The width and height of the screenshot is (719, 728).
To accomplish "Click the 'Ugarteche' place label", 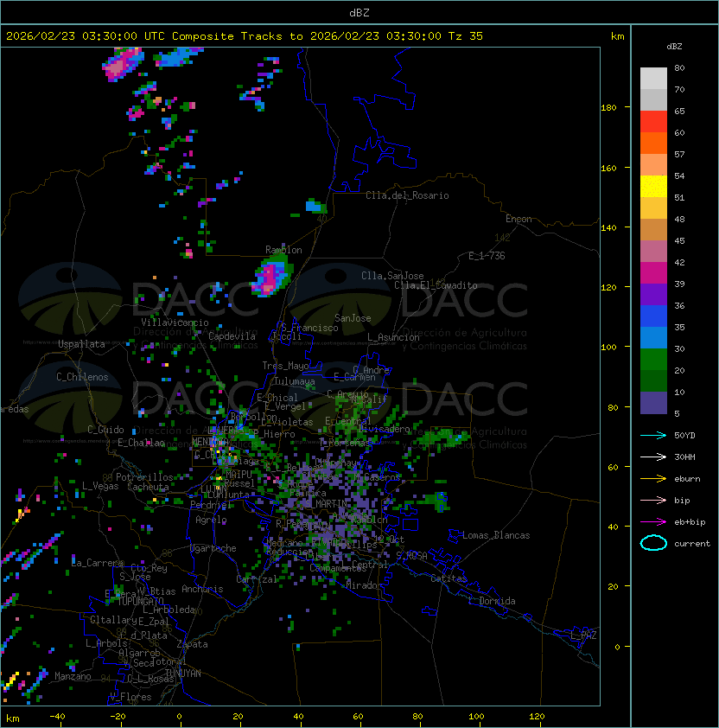I will click(x=213, y=548).
